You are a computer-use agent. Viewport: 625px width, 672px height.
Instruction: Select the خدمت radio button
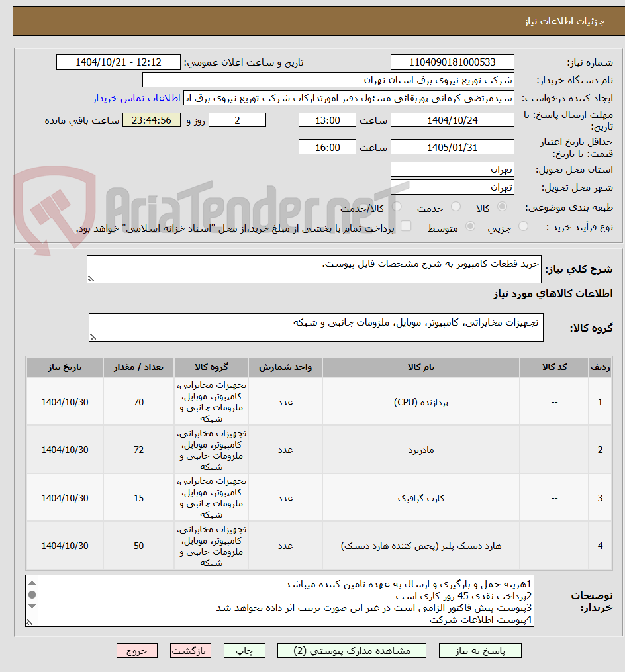point(456,207)
